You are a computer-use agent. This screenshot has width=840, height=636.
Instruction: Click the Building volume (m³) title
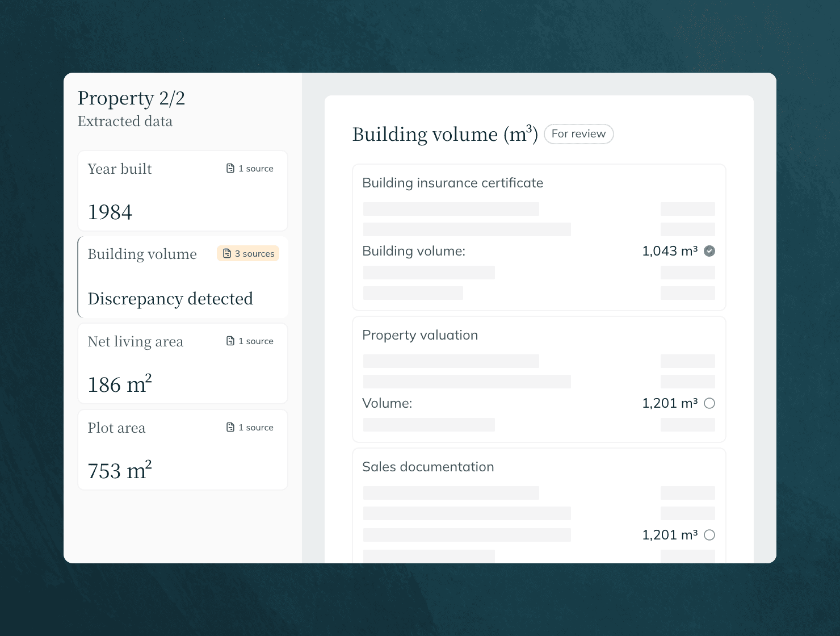[445, 134]
